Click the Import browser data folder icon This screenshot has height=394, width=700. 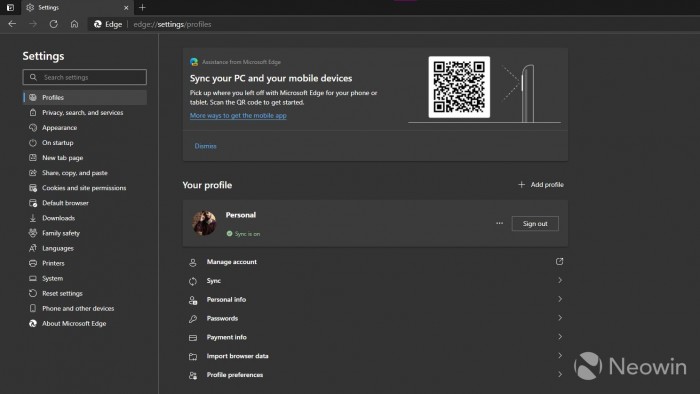[193, 357]
